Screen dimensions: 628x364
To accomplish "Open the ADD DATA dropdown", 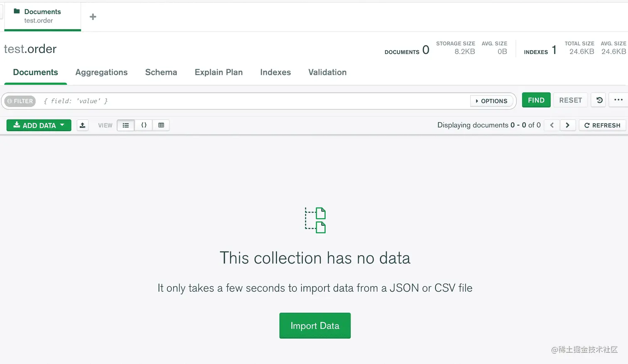I will tap(38, 125).
